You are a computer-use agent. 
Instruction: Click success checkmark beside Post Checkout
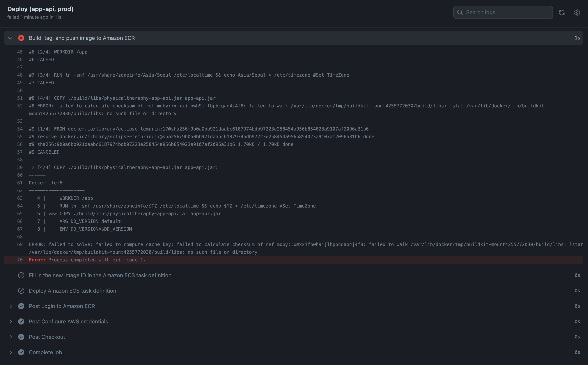(x=21, y=337)
